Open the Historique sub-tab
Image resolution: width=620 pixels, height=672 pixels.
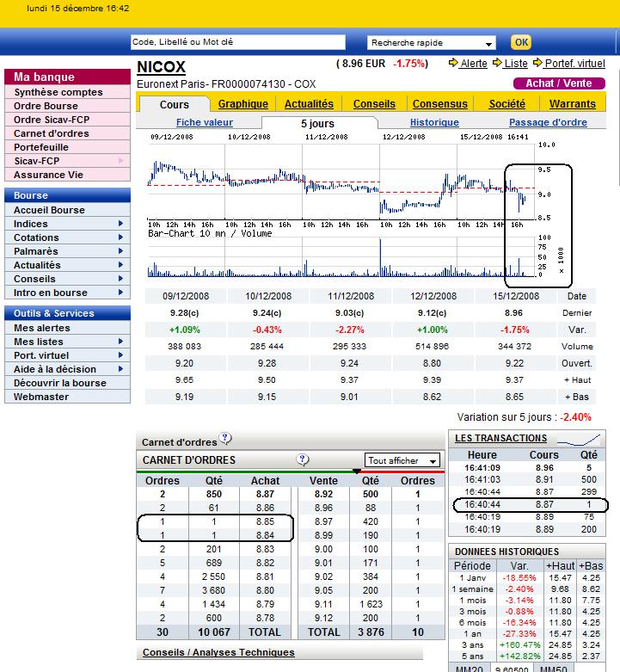[x=434, y=122]
